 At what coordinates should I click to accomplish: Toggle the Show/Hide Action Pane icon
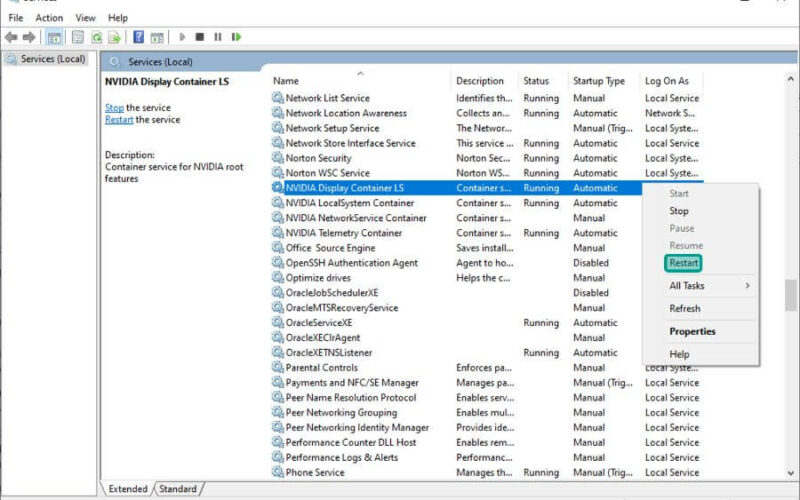(157, 37)
